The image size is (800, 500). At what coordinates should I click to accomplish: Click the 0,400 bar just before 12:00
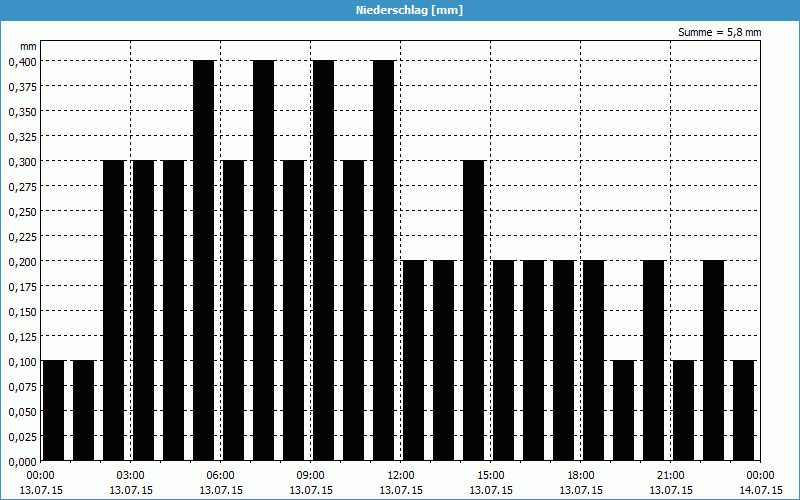(383, 260)
